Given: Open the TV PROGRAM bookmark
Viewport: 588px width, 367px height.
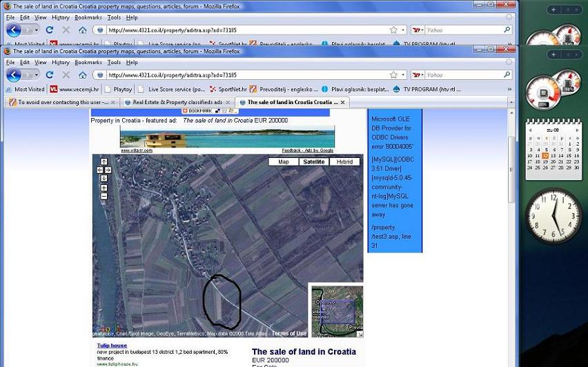Looking at the screenshot, I should tap(427, 89).
